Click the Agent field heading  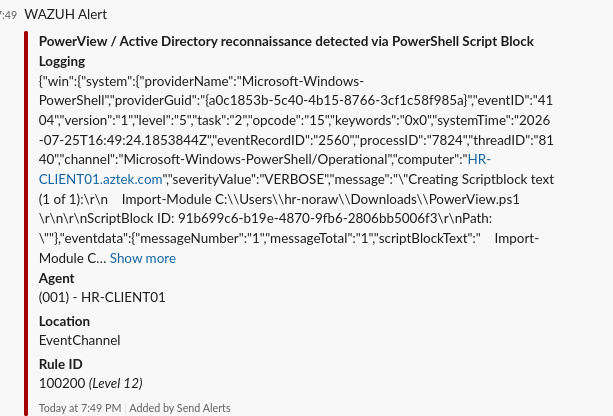click(x=57, y=278)
